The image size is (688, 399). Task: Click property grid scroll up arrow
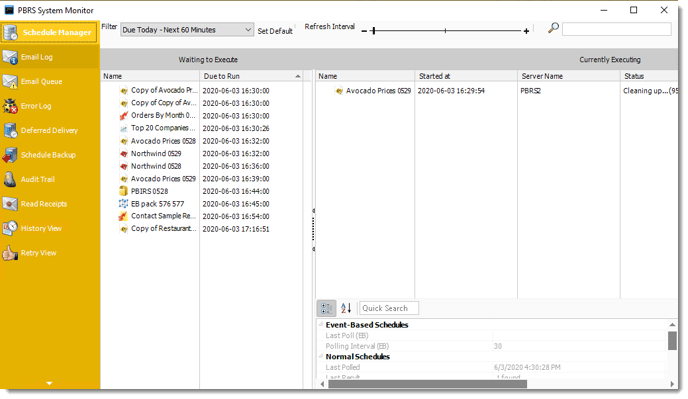pyautogui.click(x=672, y=324)
